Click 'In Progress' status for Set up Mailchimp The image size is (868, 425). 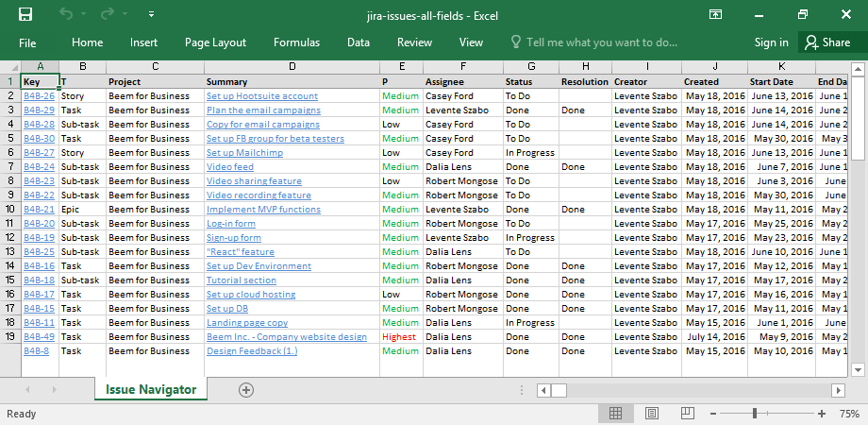(x=530, y=152)
